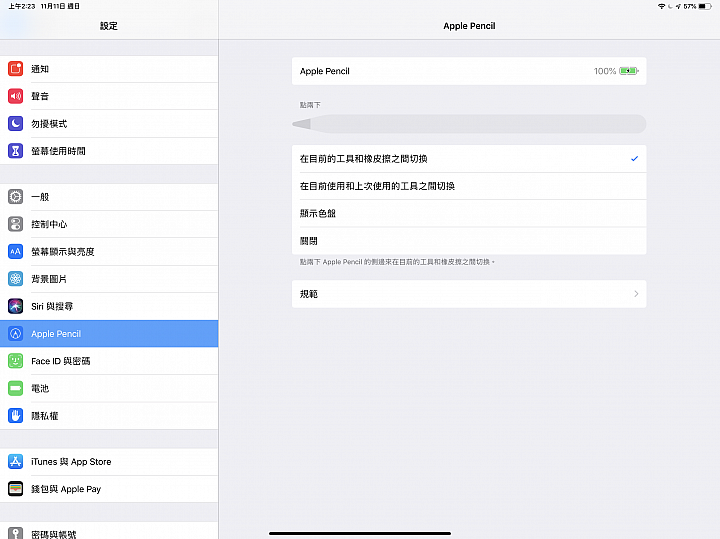This screenshot has height=539, width=720.
Task: Tap the 11月11日 date in status bar
Action: (53, 6)
